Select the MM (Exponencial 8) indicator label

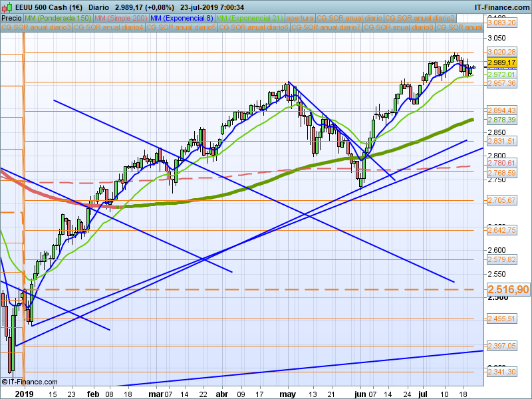182,18
